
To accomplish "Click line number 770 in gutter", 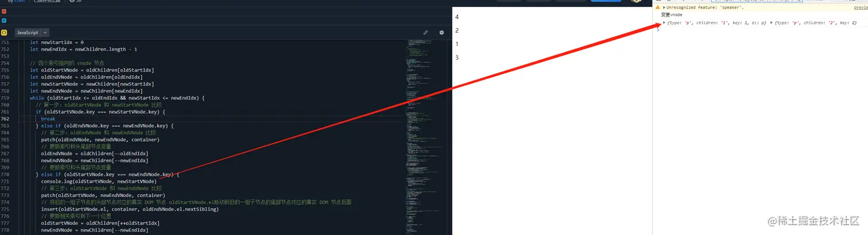I will [5, 174].
